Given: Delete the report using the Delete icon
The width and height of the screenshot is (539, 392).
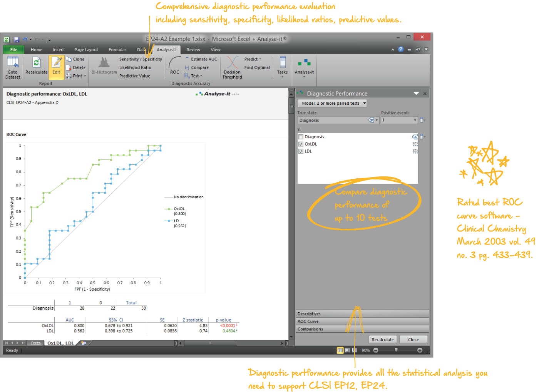Looking at the screenshot, I should tap(69, 67).
